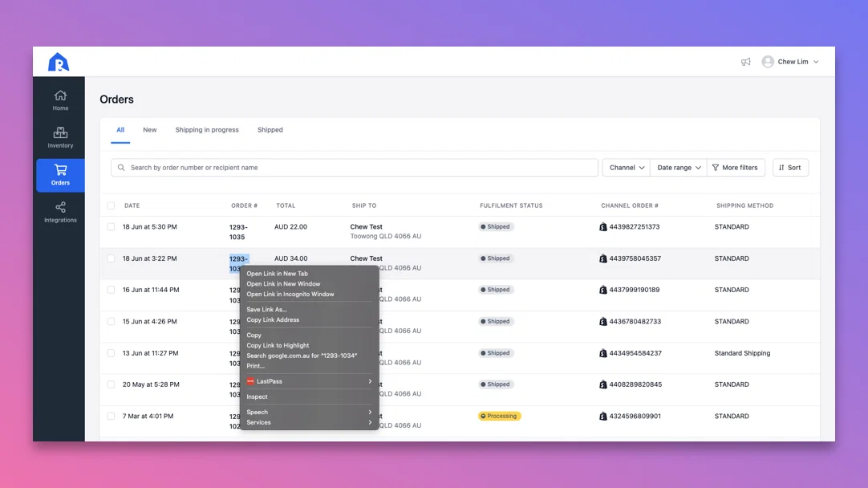Image resolution: width=868 pixels, height=488 pixels.
Task: Click the AUD 22.00 total
Action: pyautogui.click(x=290, y=226)
